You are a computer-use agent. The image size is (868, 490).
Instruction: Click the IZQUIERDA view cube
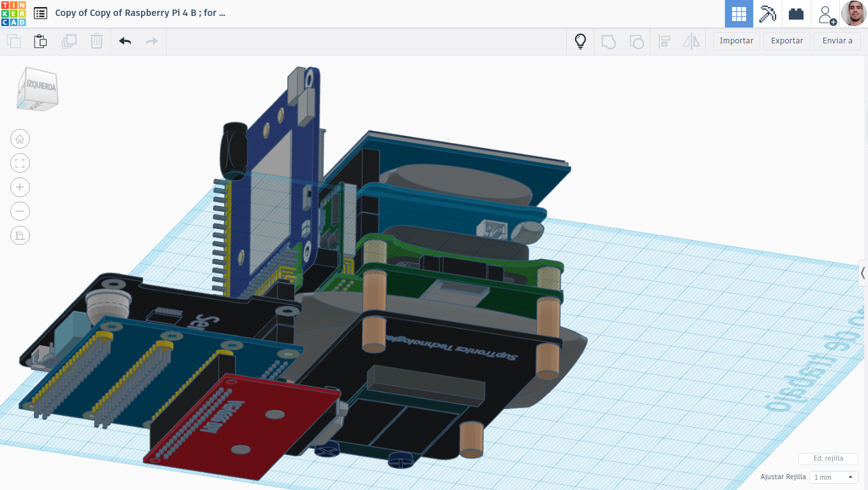point(38,89)
